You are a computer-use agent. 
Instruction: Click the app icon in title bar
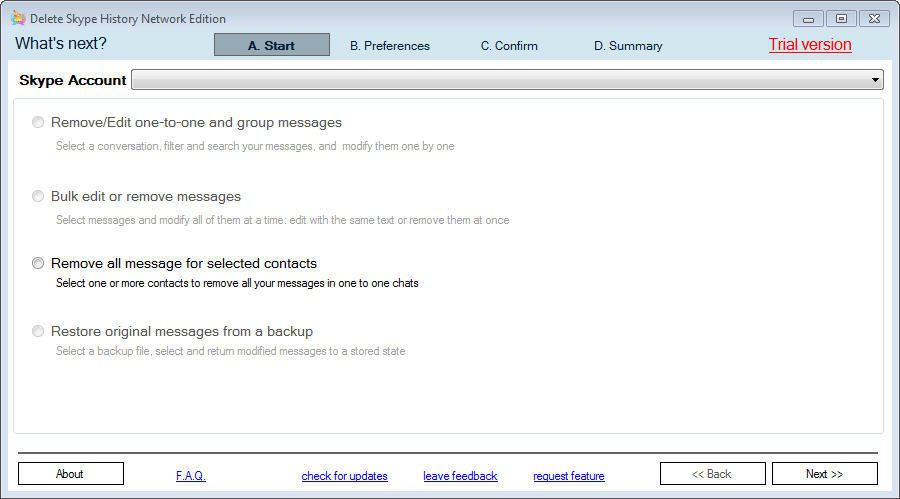pyautogui.click(x=18, y=18)
